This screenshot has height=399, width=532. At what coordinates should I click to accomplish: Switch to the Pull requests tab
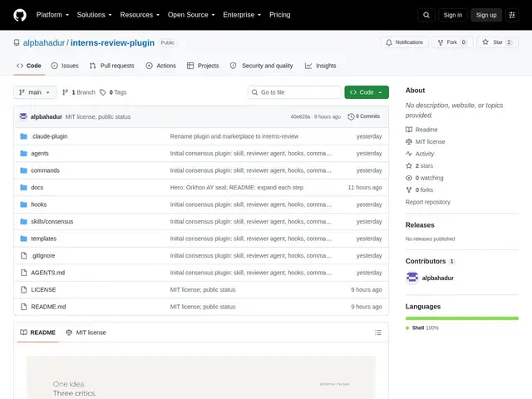click(x=112, y=66)
